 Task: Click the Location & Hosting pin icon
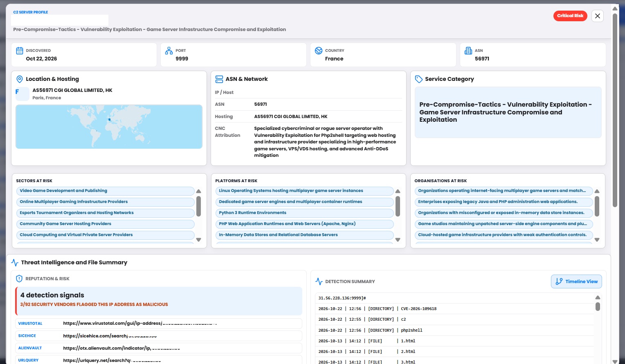click(x=19, y=79)
